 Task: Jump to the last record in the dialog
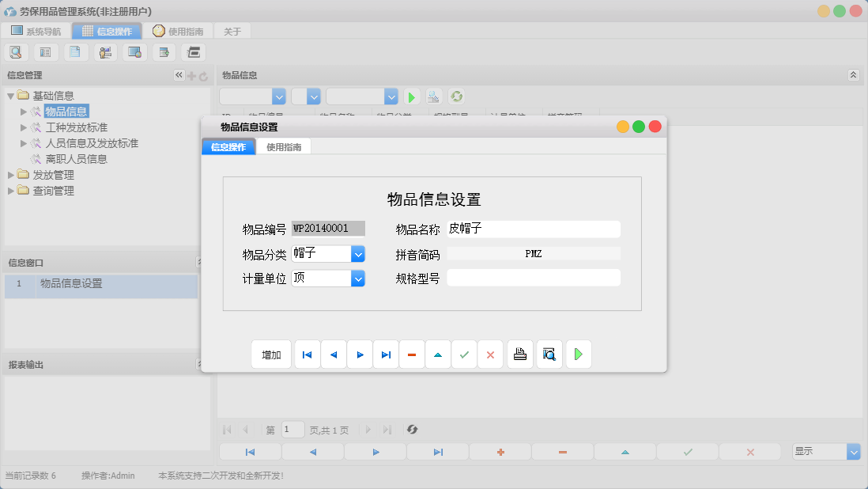coord(386,354)
